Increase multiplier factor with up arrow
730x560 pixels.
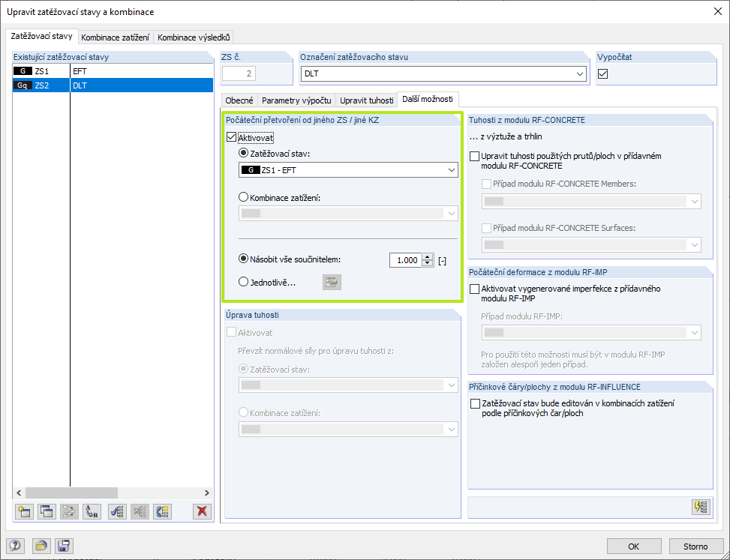(x=428, y=256)
